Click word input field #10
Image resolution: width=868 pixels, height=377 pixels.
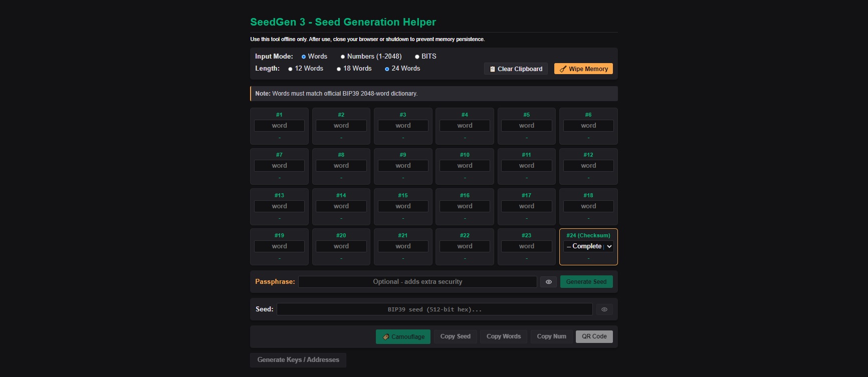(x=465, y=166)
